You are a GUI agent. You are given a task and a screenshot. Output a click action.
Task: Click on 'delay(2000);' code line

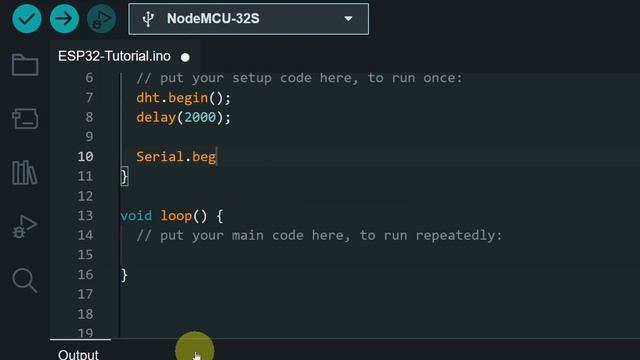(x=183, y=118)
